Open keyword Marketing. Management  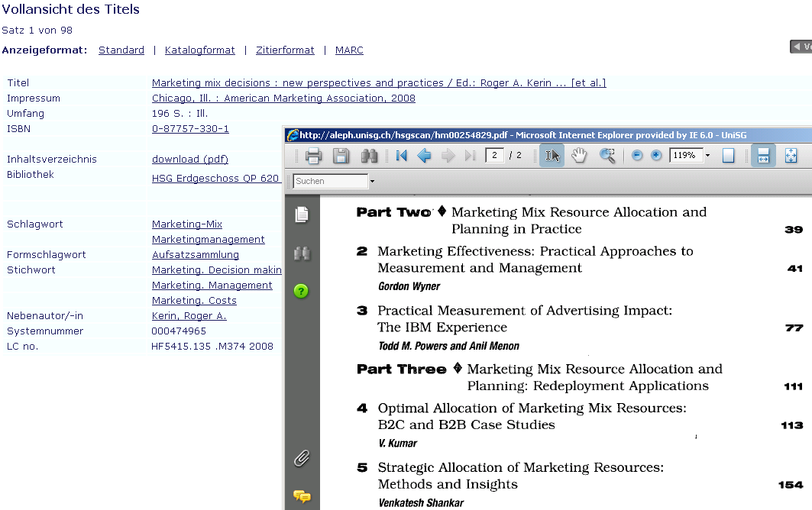click(x=212, y=286)
